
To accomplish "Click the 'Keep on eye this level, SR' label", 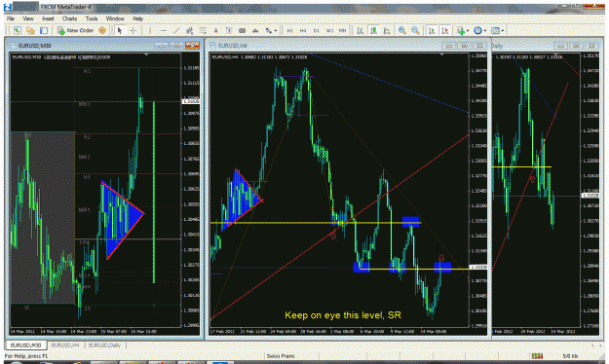I will click(343, 315).
